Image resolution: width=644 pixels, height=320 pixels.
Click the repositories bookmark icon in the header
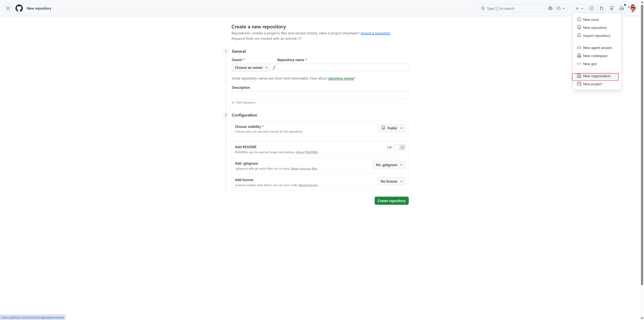tap(612, 8)
